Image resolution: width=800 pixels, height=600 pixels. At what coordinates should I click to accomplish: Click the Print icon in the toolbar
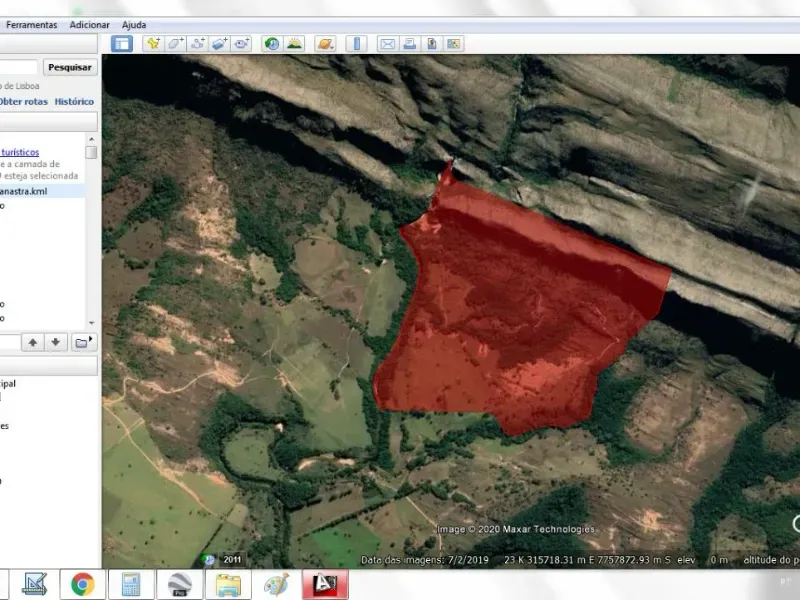point(409,44)
